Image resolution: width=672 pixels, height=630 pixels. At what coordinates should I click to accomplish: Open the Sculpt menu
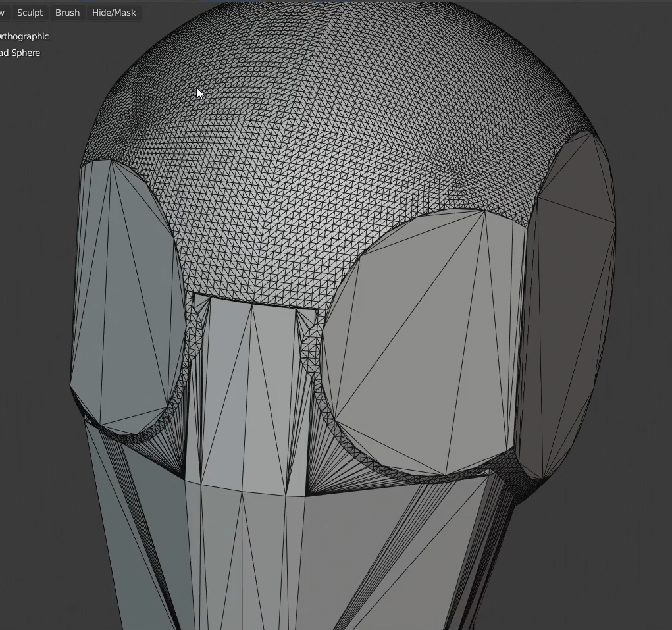coord(30,13)
